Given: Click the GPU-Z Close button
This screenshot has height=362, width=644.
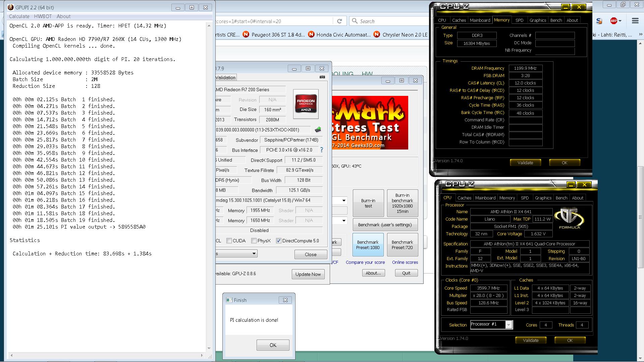Looking at the screenshot, I should pyautogui.click(x=311, y=254).
